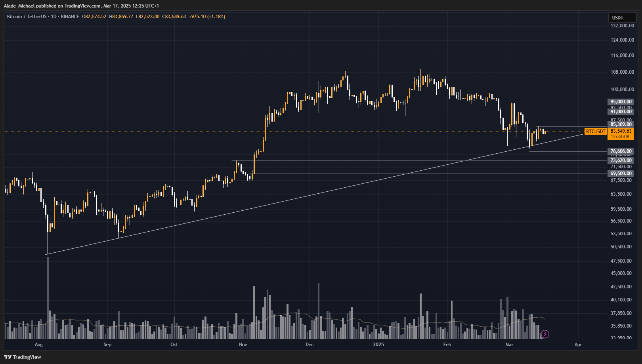Click the change value +975.10 (+1.18%)

coord(207,17)
